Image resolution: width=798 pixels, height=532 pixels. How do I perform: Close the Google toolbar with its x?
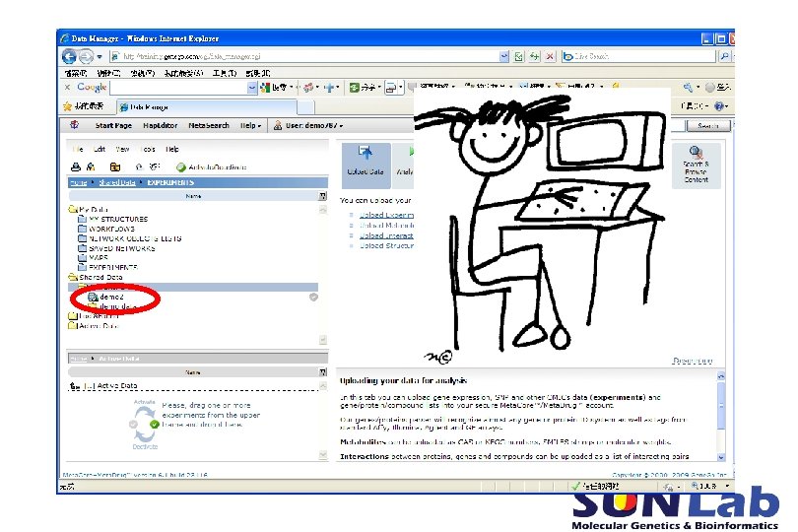point(67,88)
